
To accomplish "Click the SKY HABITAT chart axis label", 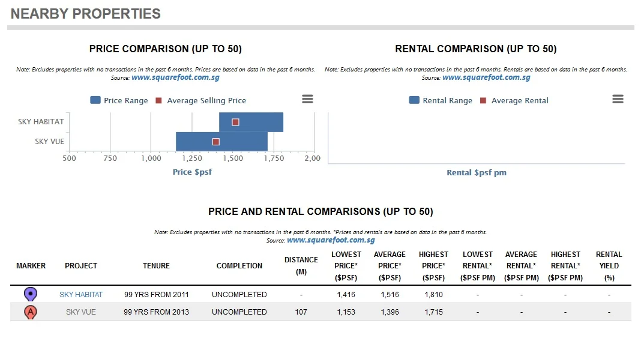I will [x=41, y=122].
